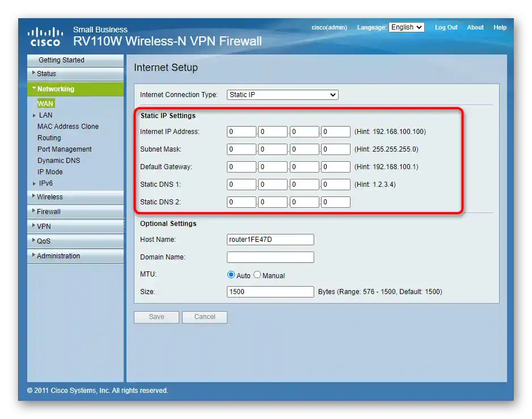Click the third Internet IP Address octet field
The image size is (532, 419).
[305, 132]
